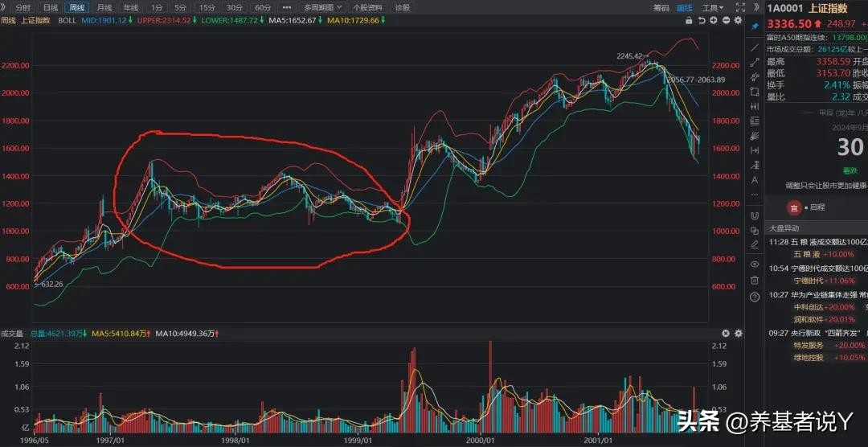The width and height of the screenshot is (868, 447).
Task: Close the volume indicator panel
Action: 726,333
